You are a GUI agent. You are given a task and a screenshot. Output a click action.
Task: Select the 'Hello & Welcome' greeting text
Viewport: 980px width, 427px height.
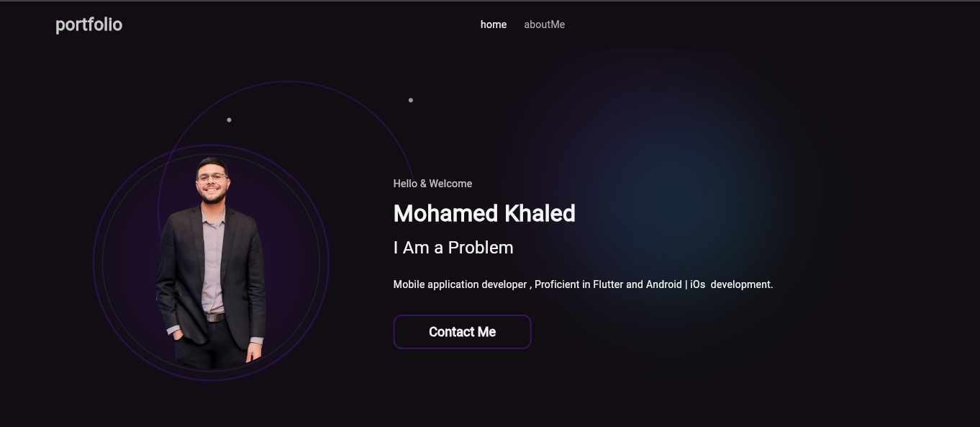pyautogui.click(x=432, y=184)
